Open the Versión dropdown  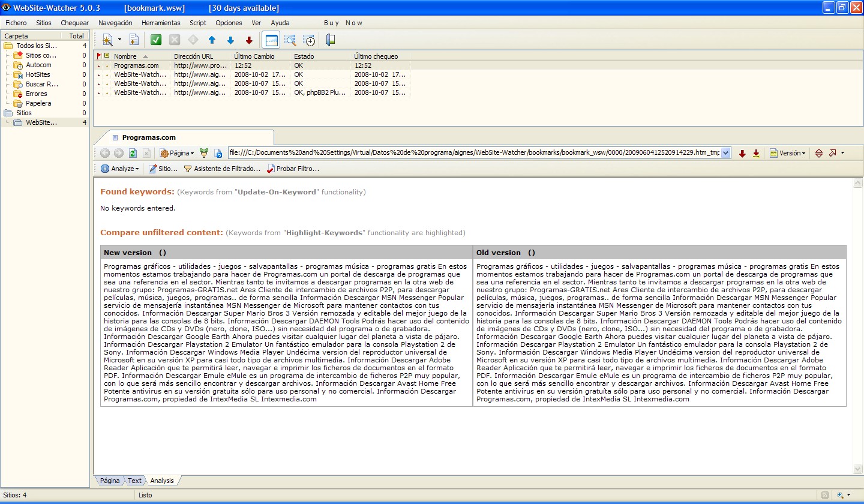(788, 153)
